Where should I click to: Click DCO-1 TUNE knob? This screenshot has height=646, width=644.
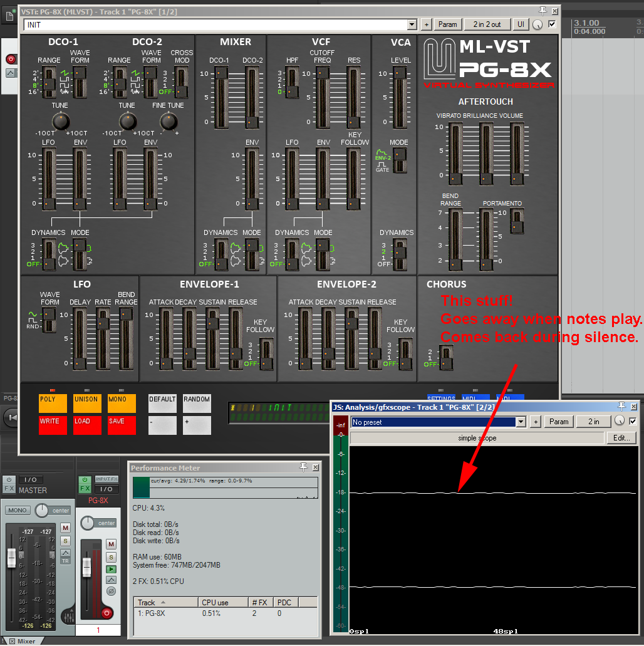coord(61,122)
